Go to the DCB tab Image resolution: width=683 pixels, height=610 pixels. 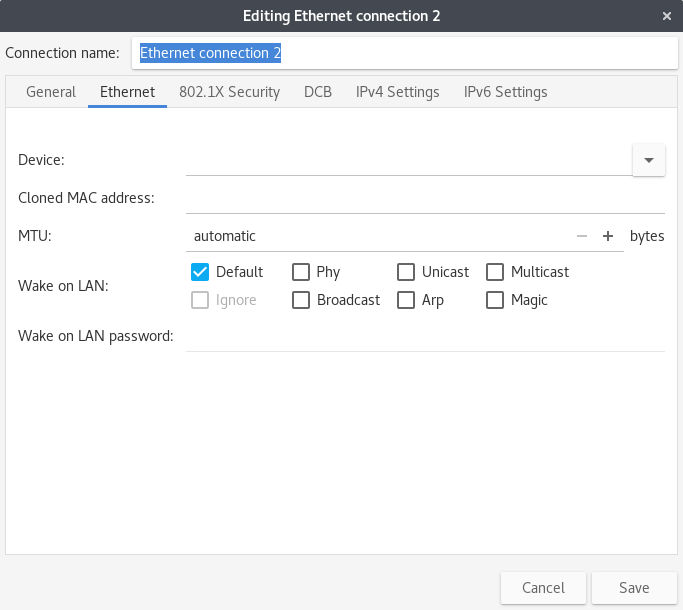pyautogui.click(x=318, y=92)
